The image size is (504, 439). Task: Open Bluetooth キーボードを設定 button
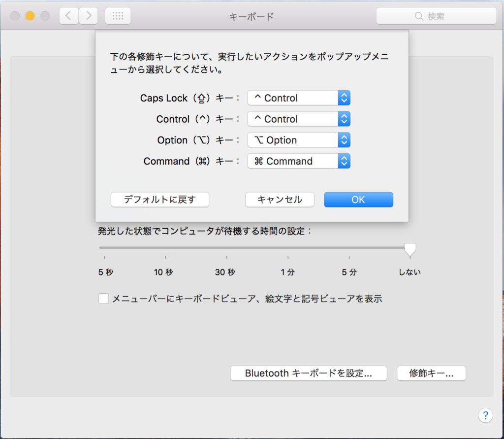[309, 373]
